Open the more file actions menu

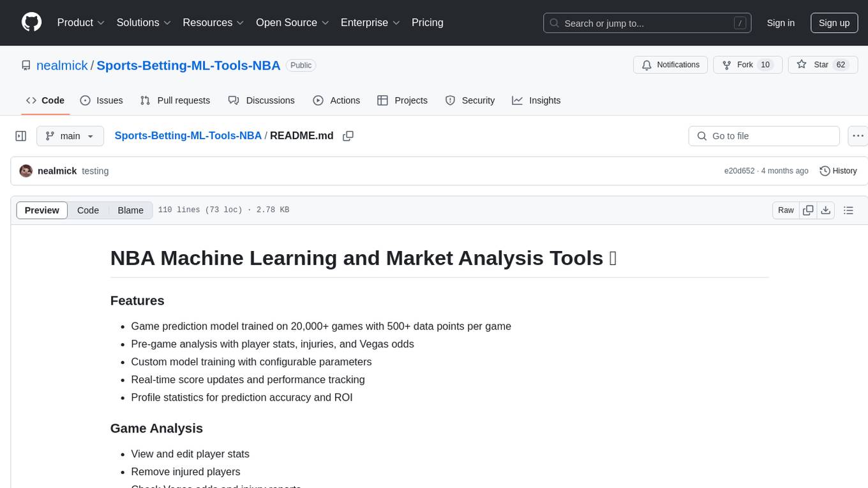(858, 136)
